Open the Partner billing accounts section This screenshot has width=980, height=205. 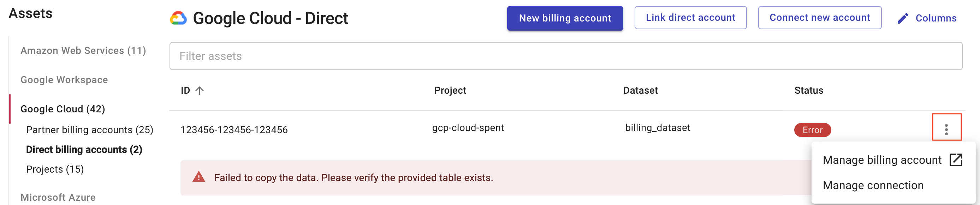pos(90,130)
